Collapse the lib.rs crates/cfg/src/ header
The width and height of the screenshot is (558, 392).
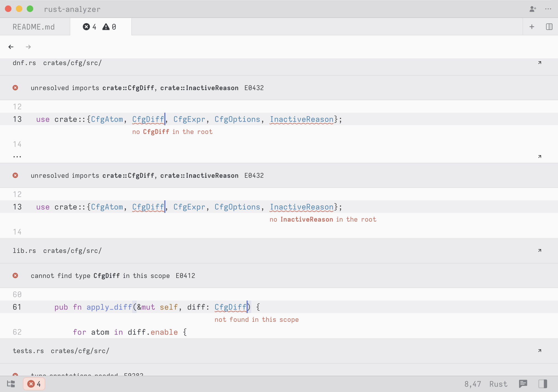57,251
